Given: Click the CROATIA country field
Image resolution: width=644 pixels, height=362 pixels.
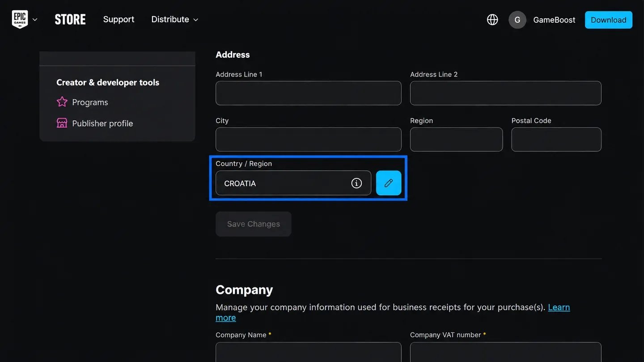Looking at the screenshot, I should [x=293, y=183].
